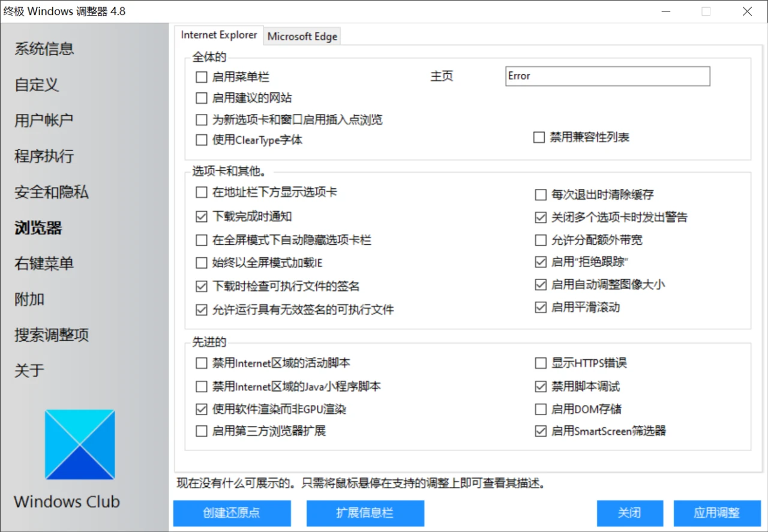The width and height of the screenshot is (768, 532).
Task: Open the 系统信息 section
Action: [x=44, y=49]
